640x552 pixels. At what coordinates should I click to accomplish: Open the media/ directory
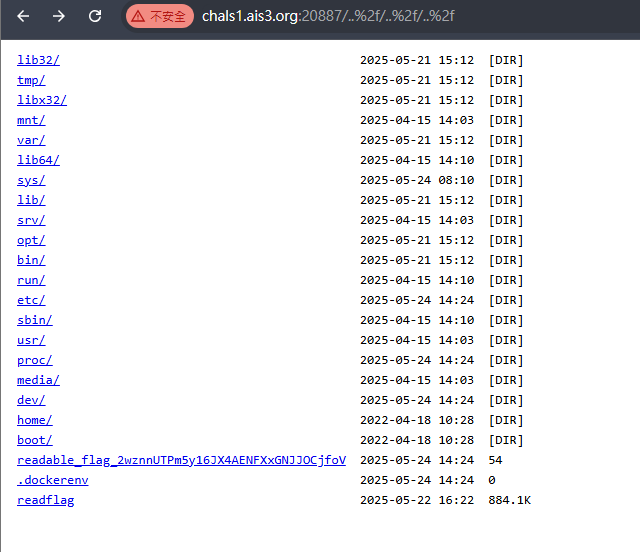(38, 380)
